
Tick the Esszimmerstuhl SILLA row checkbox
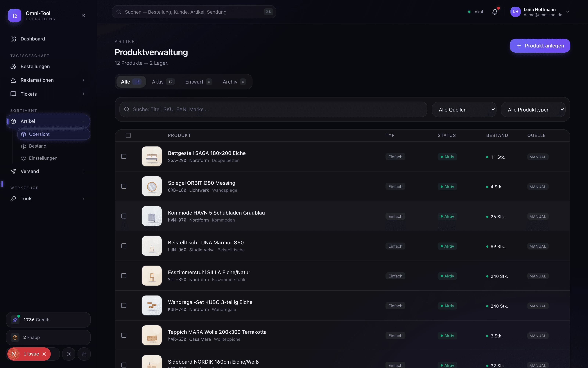pyautogui.click(x=124, y=276)
